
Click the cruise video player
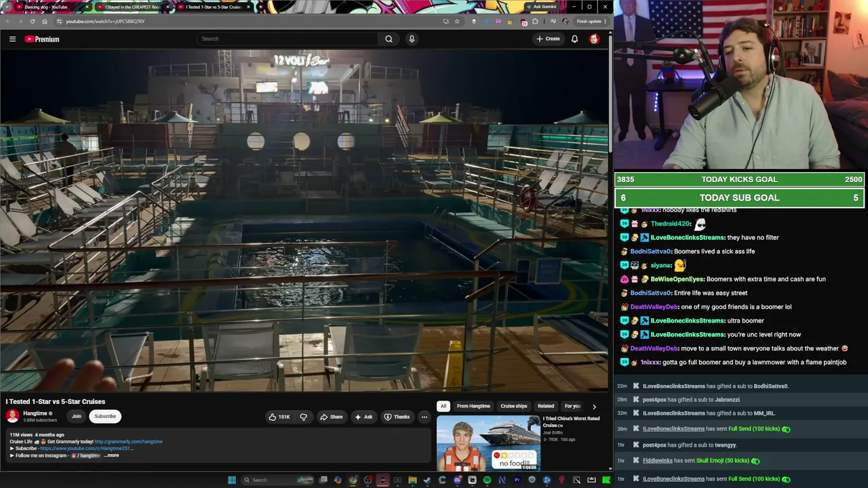coord(304,221)
